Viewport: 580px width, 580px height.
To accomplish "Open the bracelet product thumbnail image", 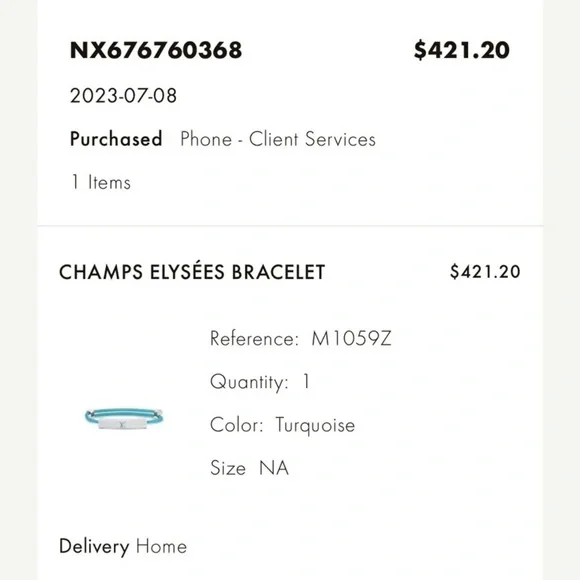I will click(124, 419).
